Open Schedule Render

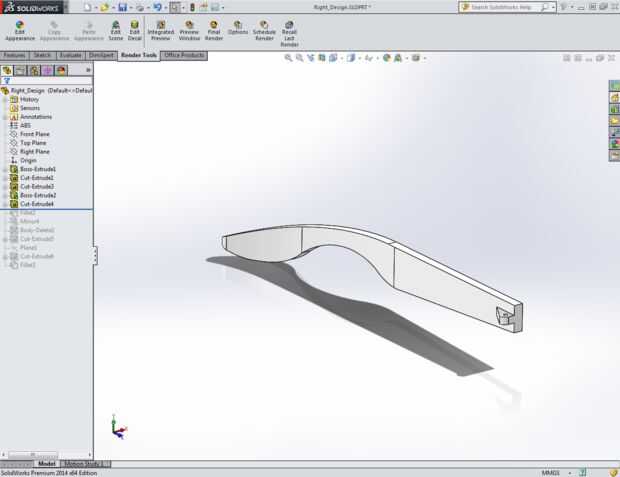(x=264, y=31)
